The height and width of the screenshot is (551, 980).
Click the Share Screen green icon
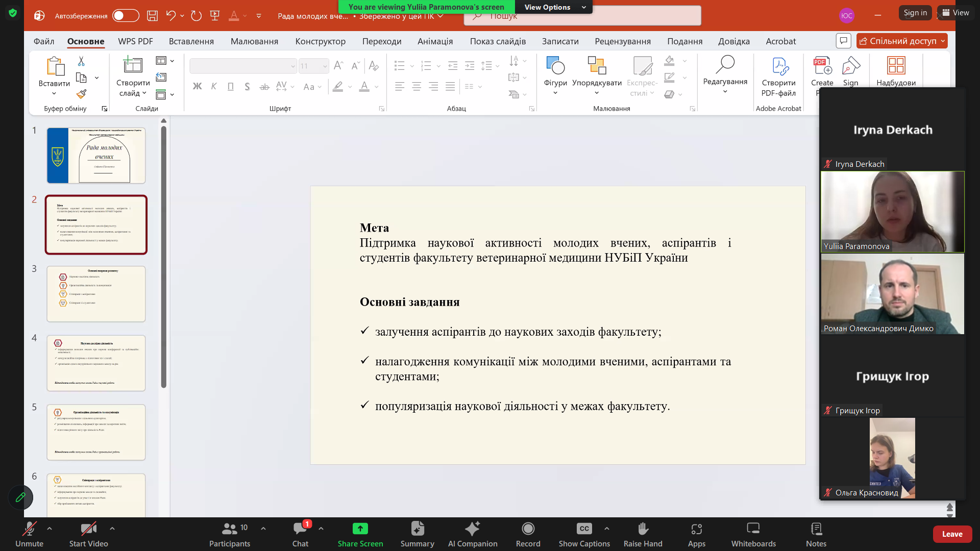(360, 529)
